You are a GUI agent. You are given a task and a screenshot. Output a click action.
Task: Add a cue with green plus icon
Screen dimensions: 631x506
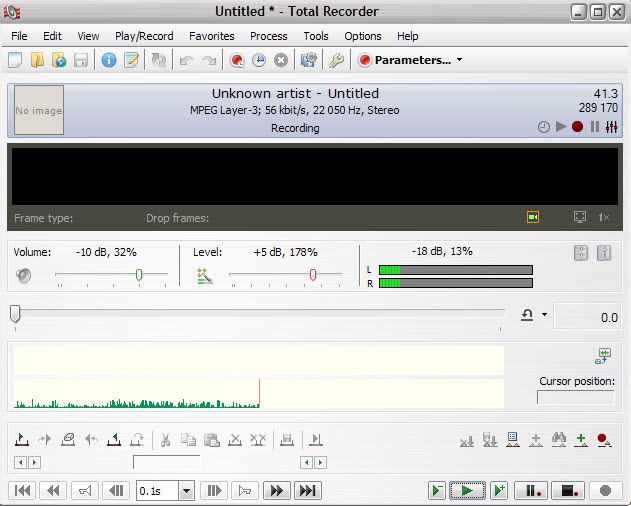coord(581,440)
